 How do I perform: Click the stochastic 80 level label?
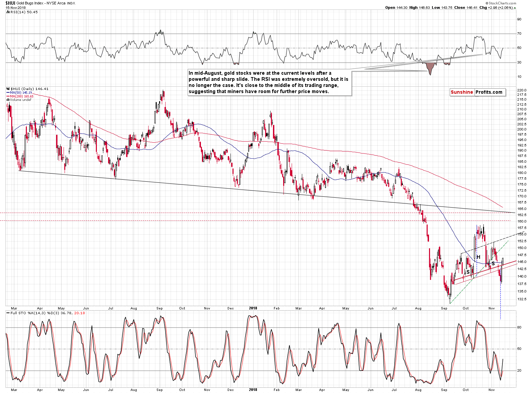(x=519, y=327)
